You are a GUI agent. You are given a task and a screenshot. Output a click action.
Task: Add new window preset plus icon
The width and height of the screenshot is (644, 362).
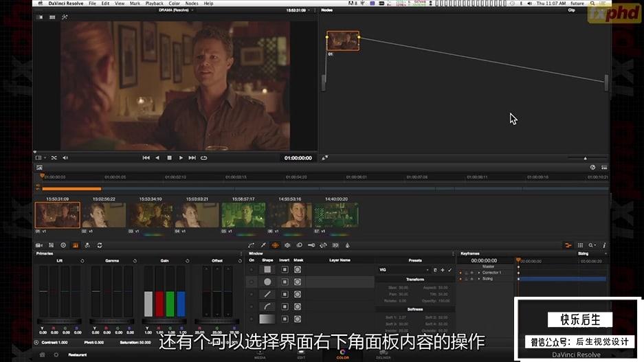pyautogui.click(x=443, y=270)
